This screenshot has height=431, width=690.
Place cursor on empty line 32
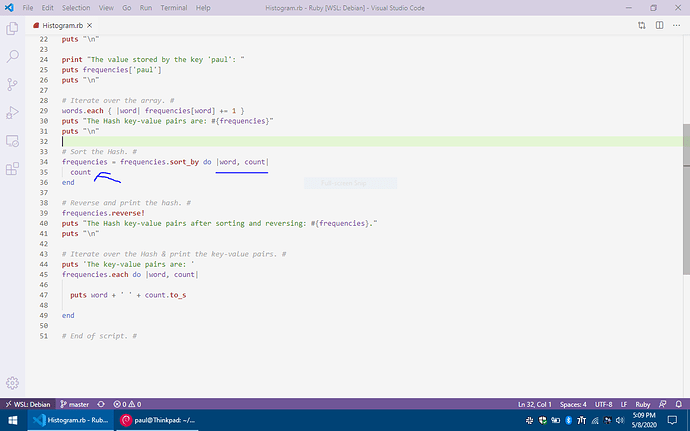click(372, 141)
